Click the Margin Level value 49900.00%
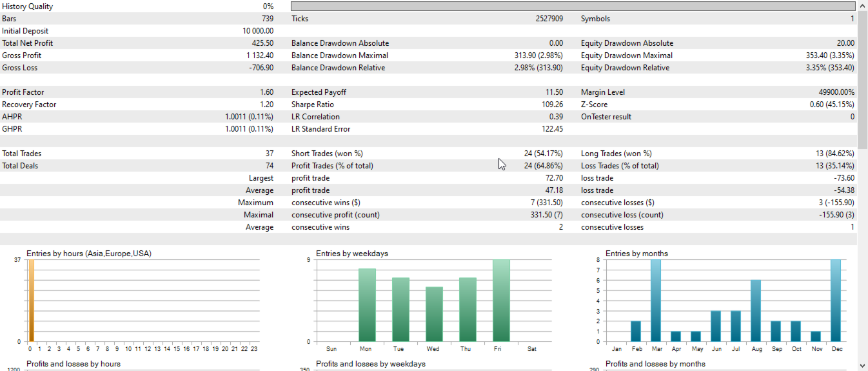Viewport: 868px width, 371px height. [836, 92]
